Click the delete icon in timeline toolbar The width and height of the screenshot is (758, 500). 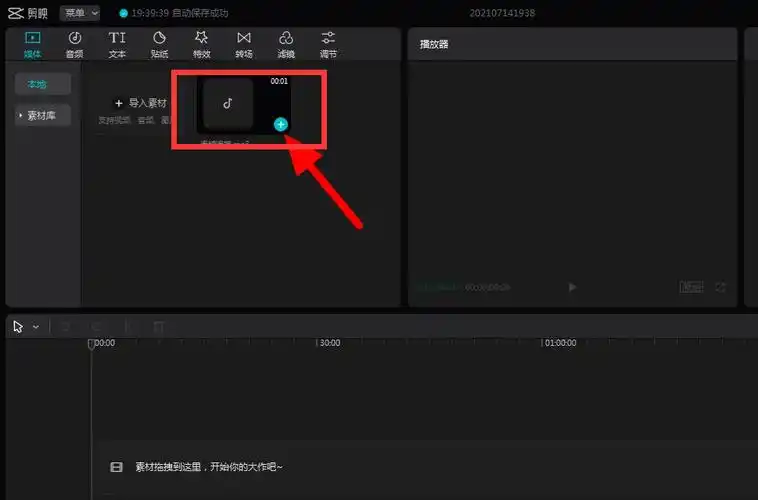(159, 327)
